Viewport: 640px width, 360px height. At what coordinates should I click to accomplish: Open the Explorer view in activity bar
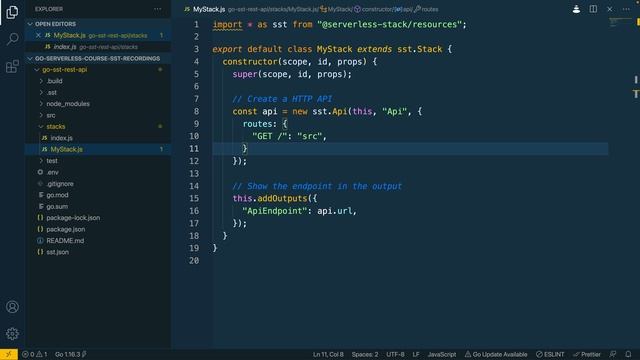[x=12, y=12]
